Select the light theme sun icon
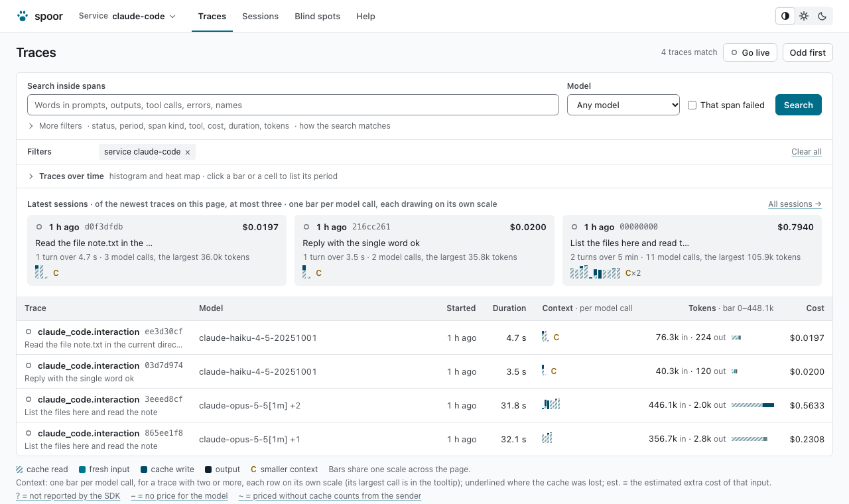Screen dimensions: 849x504 click(x=804, y=16)
